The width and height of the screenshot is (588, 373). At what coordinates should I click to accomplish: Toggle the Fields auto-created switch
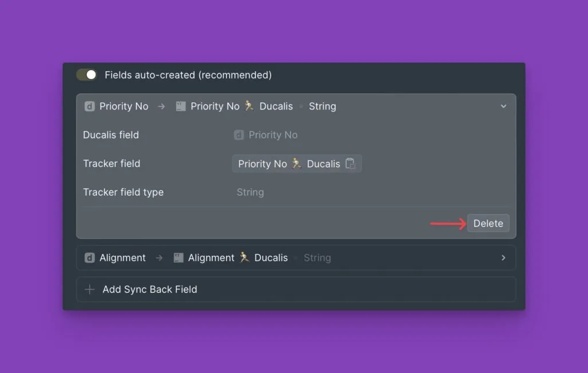[x=87, y=75]
